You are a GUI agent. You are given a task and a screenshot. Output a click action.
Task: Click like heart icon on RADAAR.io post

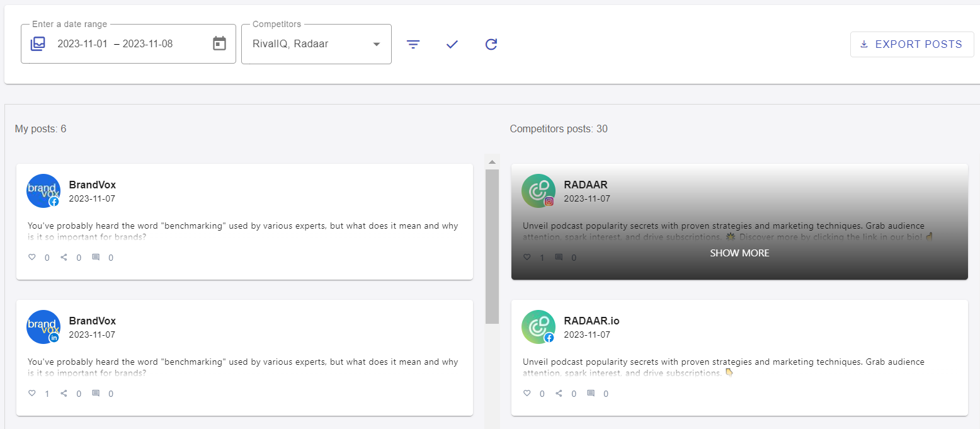(527, 393)
